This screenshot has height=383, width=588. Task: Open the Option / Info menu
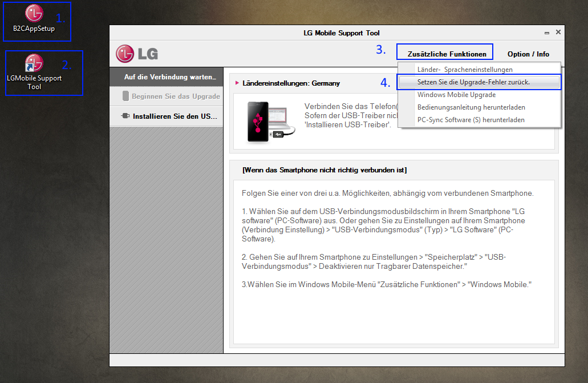(528, 54)
